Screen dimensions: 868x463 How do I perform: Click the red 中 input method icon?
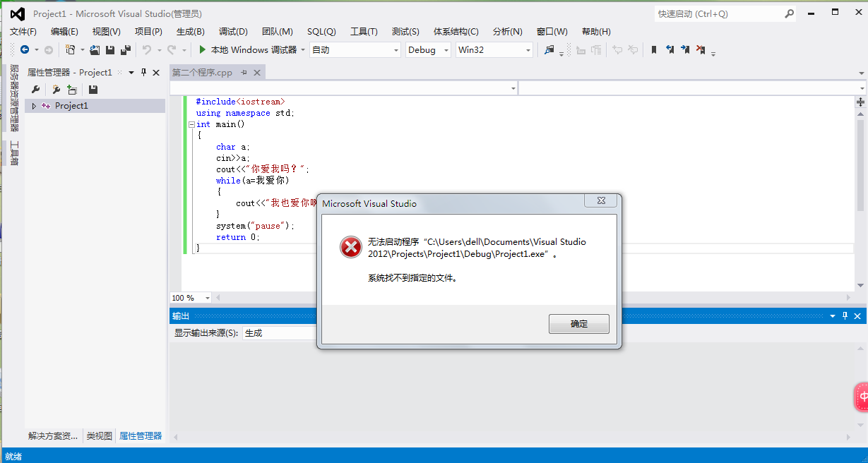tap(862, 396)
